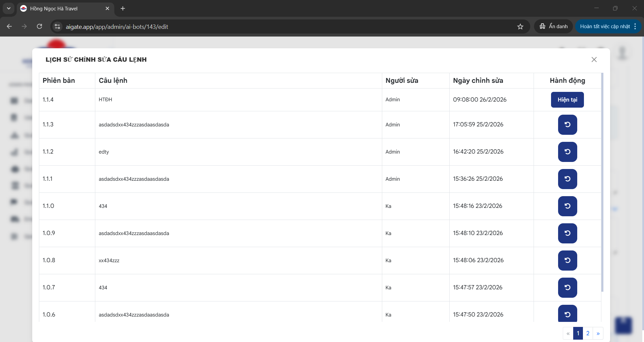644x342 pixels.
Task: Reload the page in the browser
Action: (x=39, y=26)
